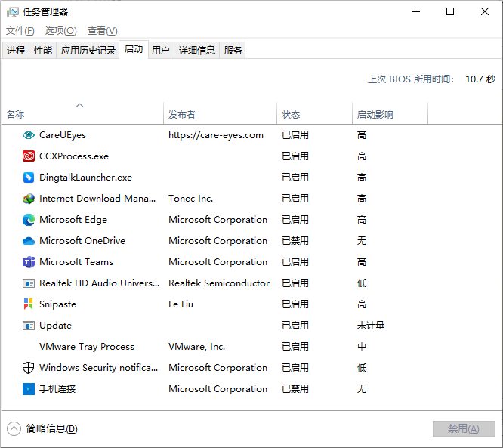Image resolution: width=503 pixels, height=448 pixels.
Task: Click publisher Realtek Semiconductor
Action: pos(219,283)
